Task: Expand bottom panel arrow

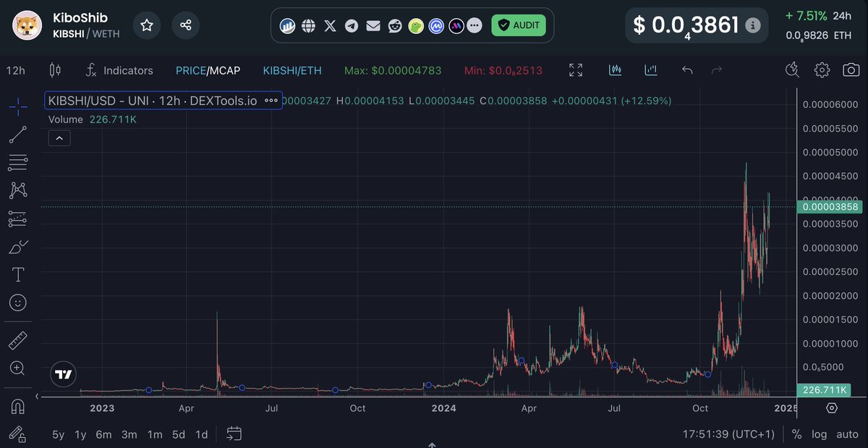Action: pos(431,444)
